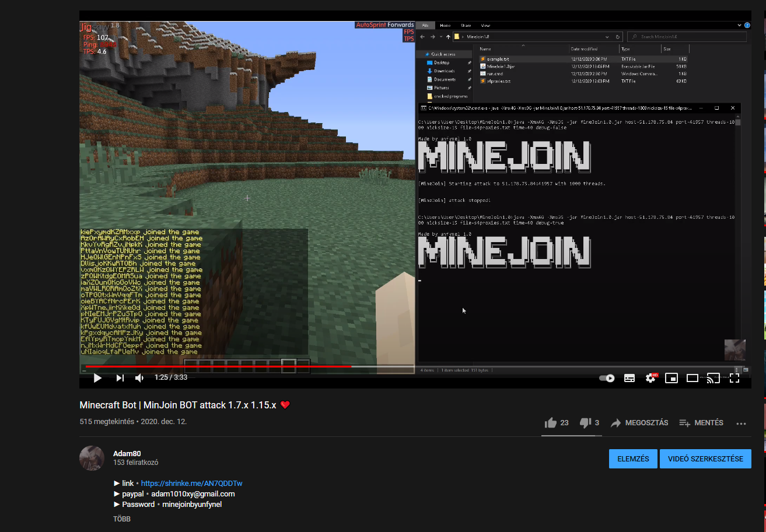Open the address bar history dropdown
Viewport: 766px width, 532px height.
pos(607,37)
